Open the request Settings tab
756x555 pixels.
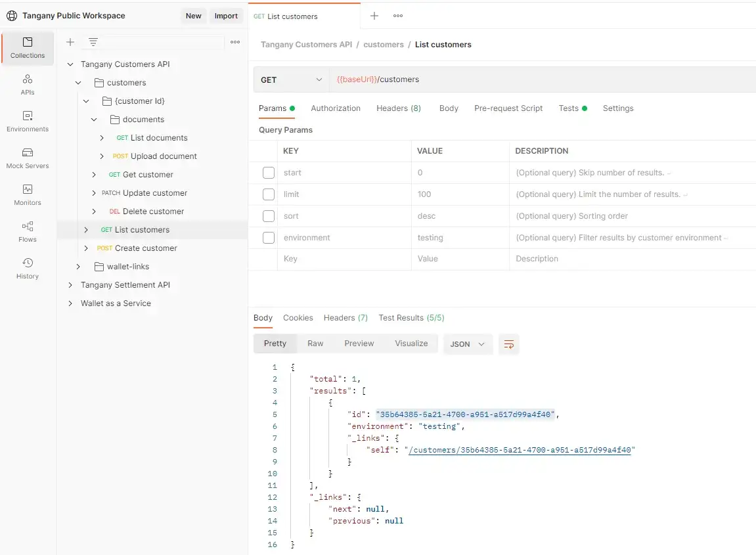click(618, 108)
